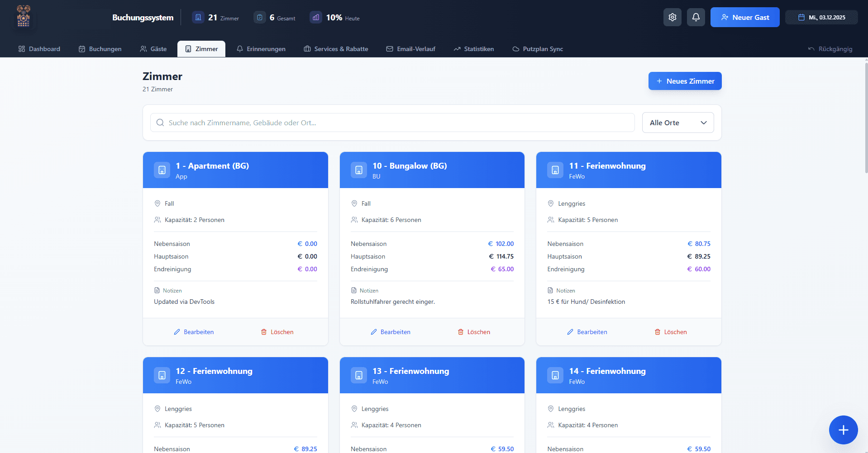Viewport: 868px width, 453px height.
Task: Click the occupancy chart icon beside 10%
Action: (316, 18)
